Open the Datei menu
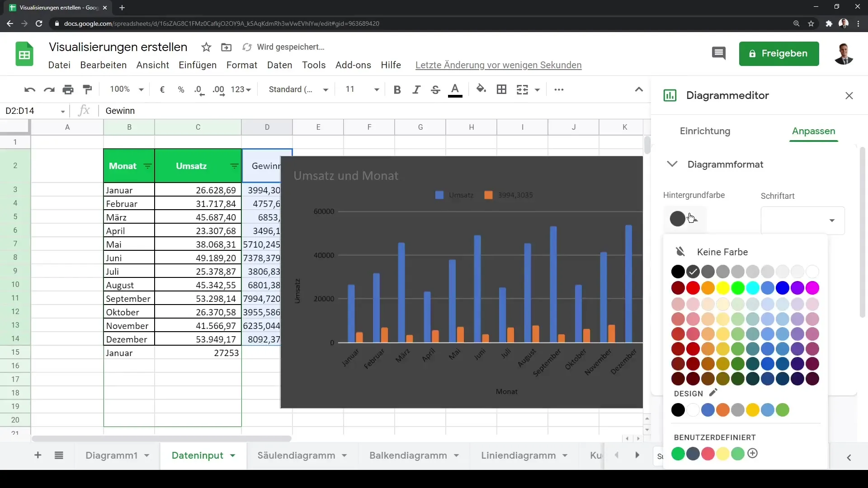 (x=59, y=65)
